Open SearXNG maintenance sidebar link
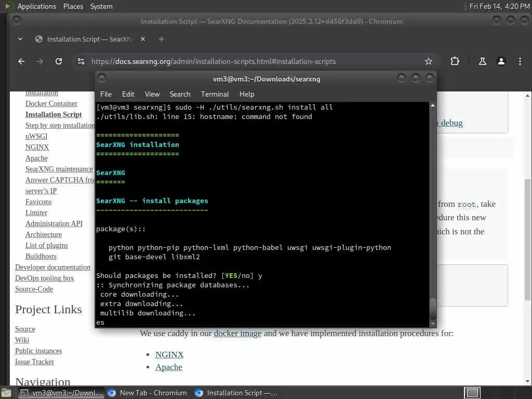This screenshot has height=399, width=532. [59, 169]
